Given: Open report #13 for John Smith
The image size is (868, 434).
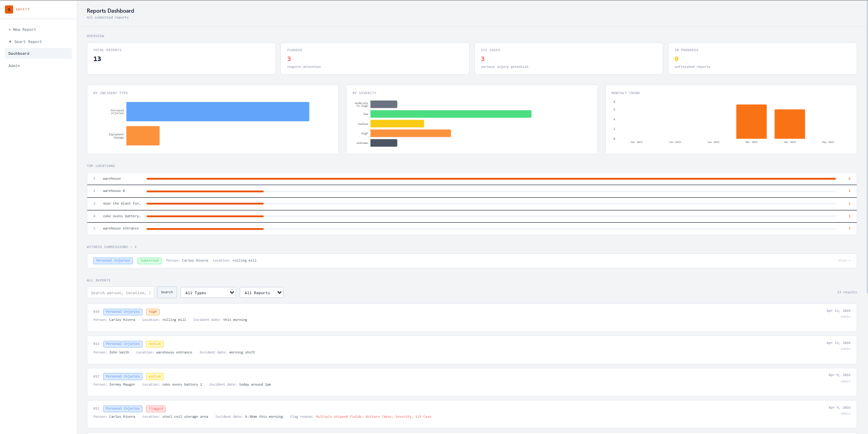Looking at the screenshot, I should (472, 350).
